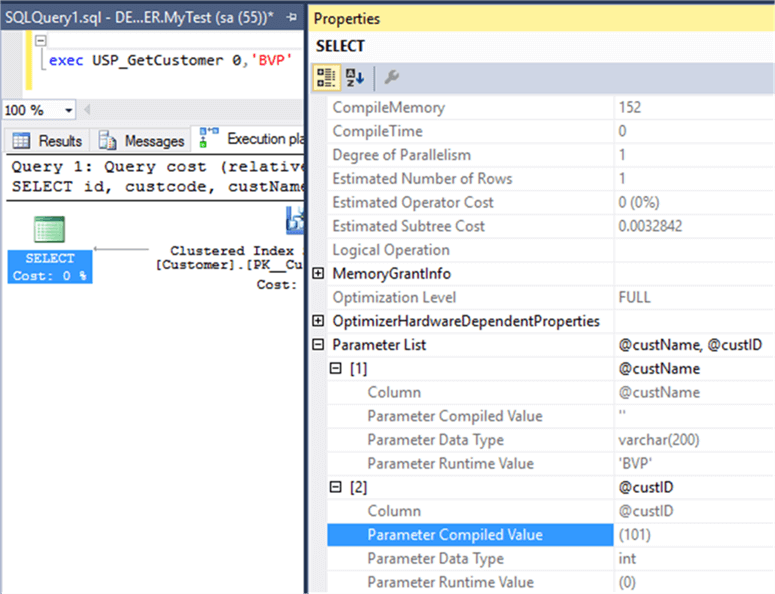Expand the MemoryGrantInfo property

tap(319, 273)
